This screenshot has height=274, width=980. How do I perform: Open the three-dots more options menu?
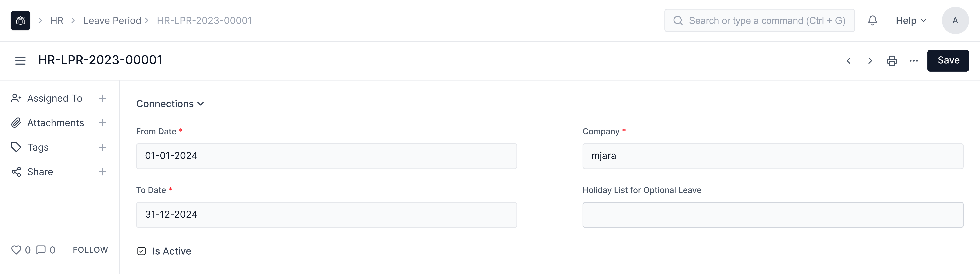click(913, 61)
